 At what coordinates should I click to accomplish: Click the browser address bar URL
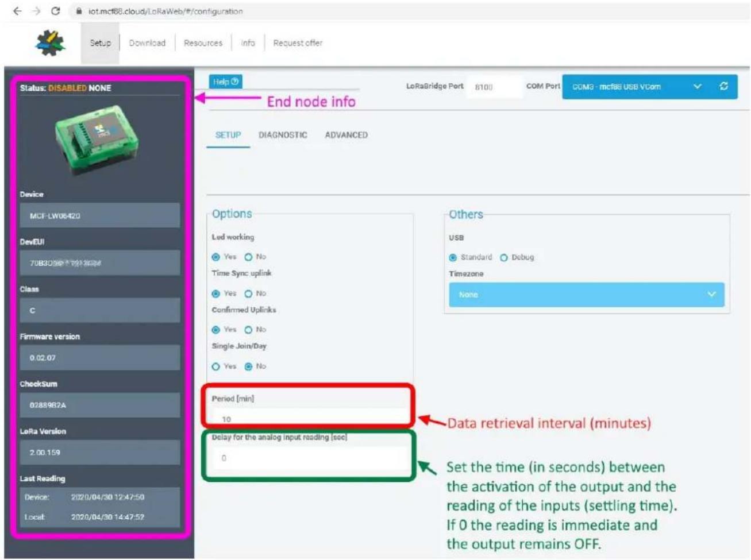click(x=165, y=11)
